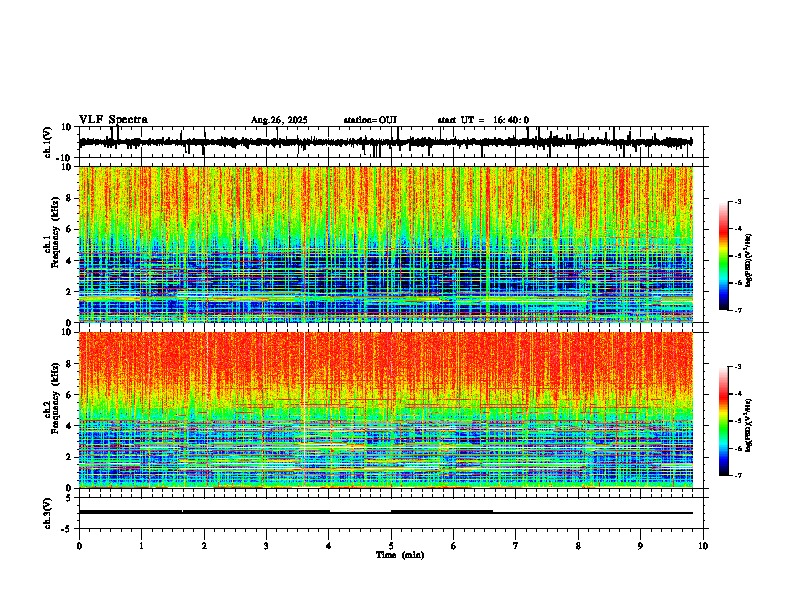
Task: Click the "VLF Spectra" title text
Action: coord(113,120)
